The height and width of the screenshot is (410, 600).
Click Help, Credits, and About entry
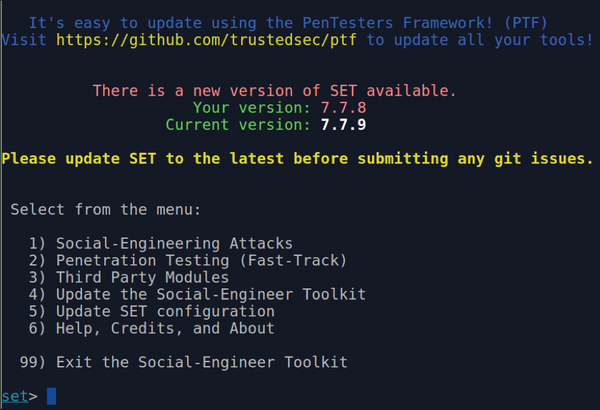(x=152, y=328)
